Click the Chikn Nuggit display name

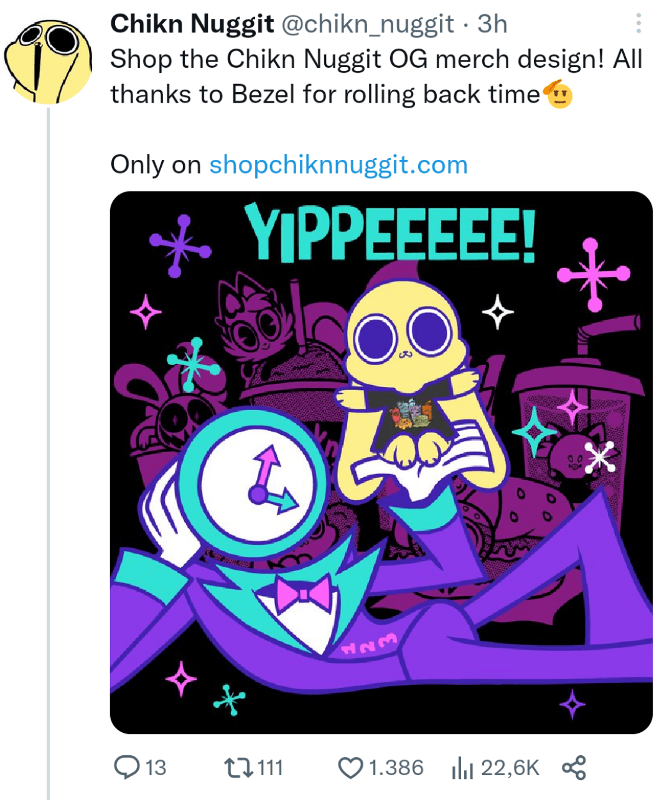[192, 24]
